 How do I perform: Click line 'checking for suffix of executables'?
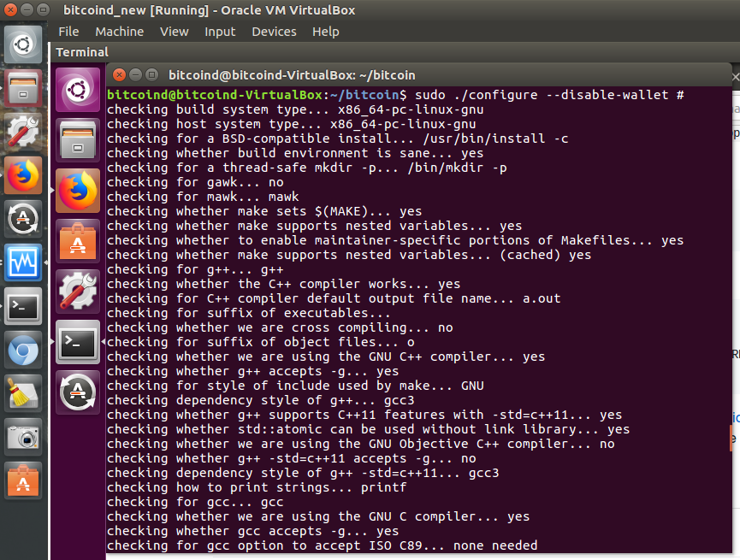(x=249, y=313)
